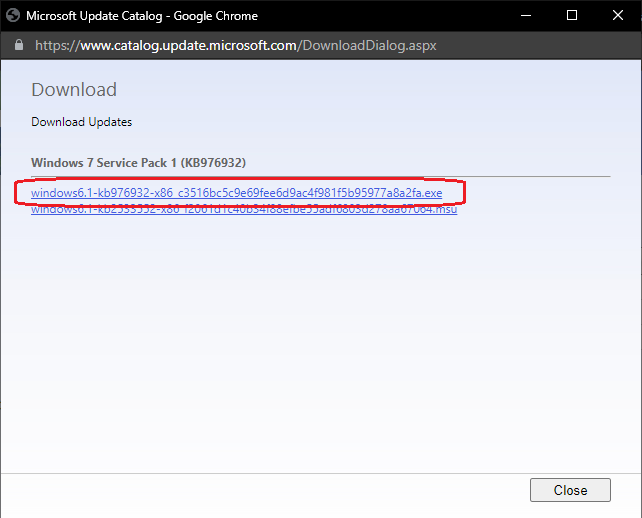Click the 'Windows 7 Service Pack 1 (KB976932)' heading
The width and height of the screenshot is (642, 518).
[x=138, y=162]
